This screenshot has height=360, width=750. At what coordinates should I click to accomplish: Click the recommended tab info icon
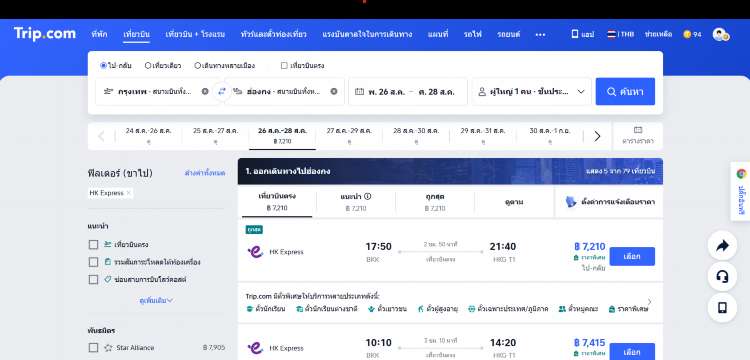pyautogui.click(x=367, y=196)
